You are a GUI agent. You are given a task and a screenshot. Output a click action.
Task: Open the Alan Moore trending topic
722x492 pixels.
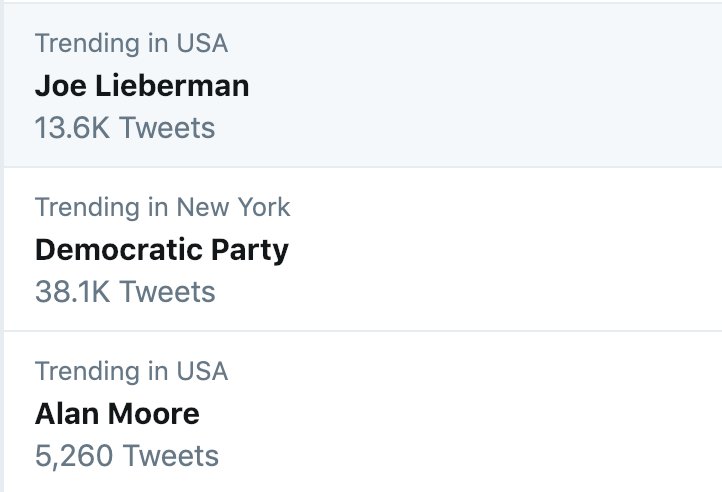click(x=117, y=413)
